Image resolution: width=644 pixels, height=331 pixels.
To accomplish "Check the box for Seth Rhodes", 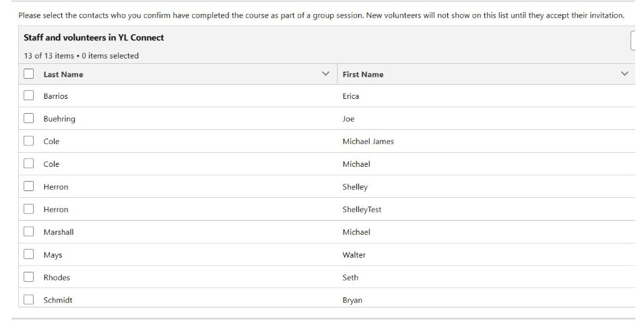I will 28,277.
